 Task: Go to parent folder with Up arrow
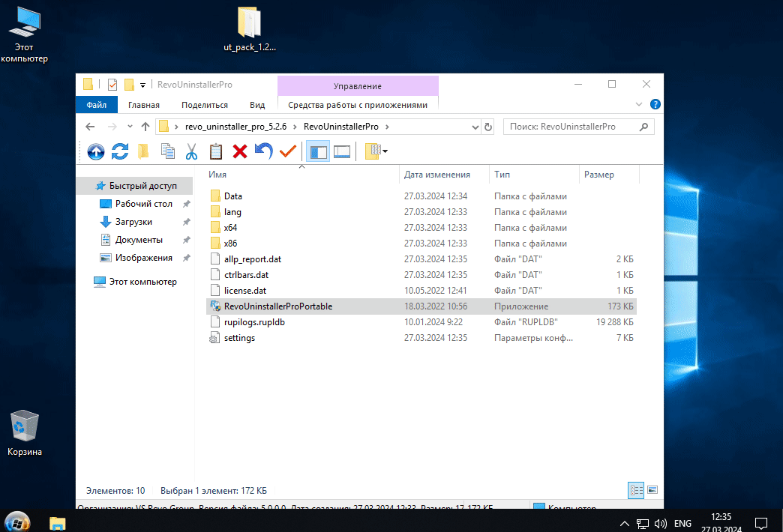145,127
